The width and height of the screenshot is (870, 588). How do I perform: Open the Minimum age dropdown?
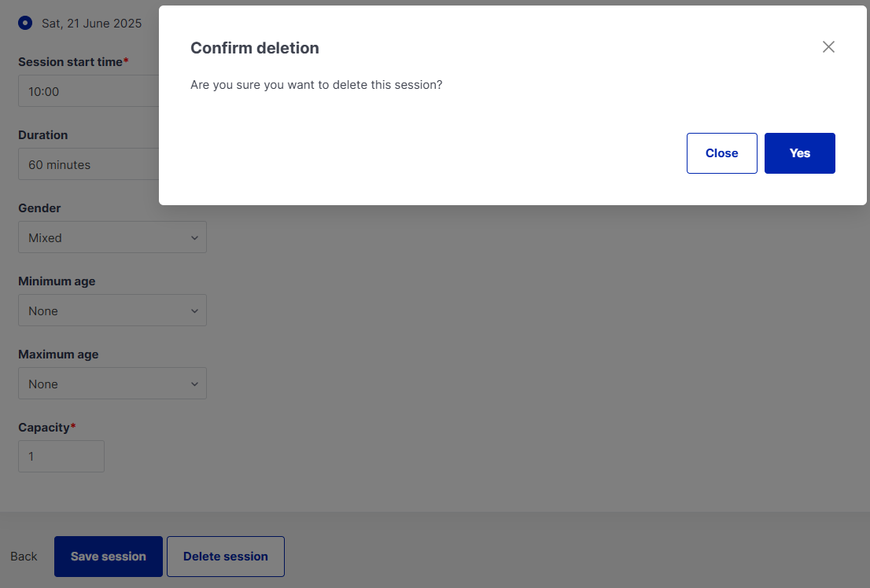click(x=112, y=311)
